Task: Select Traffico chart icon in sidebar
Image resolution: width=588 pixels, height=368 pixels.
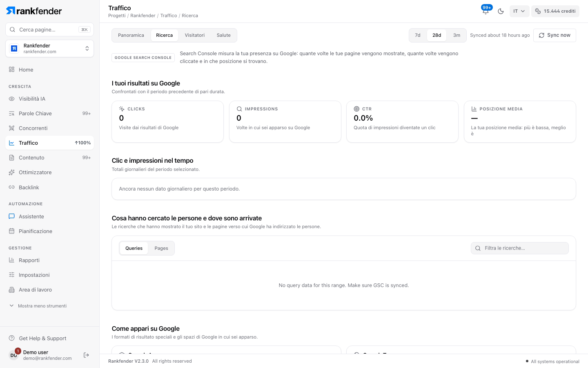Action: coord(12,143)
